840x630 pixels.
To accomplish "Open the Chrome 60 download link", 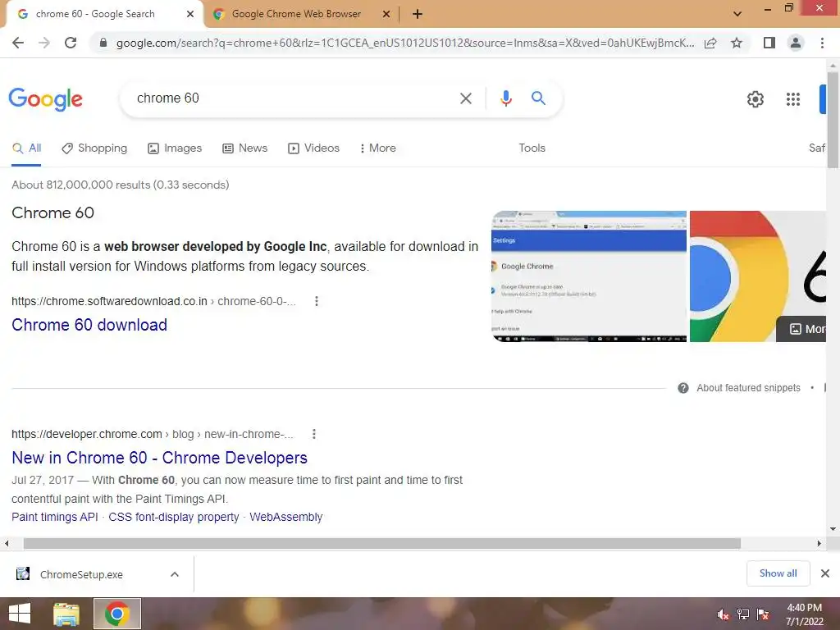I will (89, 325).
